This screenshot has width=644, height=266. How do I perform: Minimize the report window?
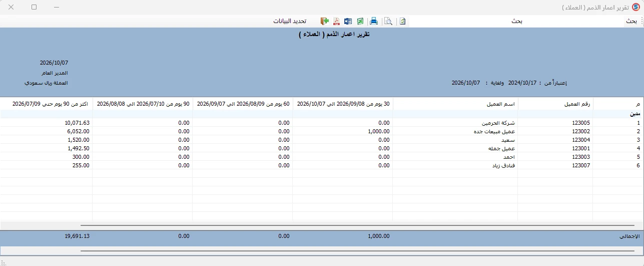57,8
